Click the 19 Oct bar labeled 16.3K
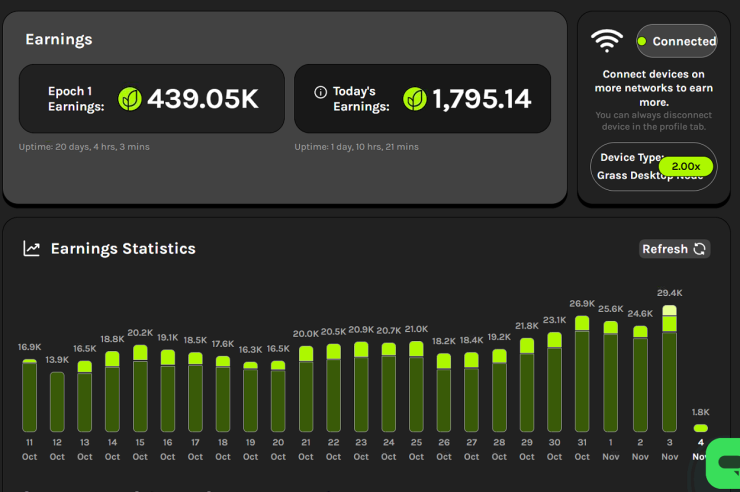This screenshot has width=740, height=492. [251, 397]
